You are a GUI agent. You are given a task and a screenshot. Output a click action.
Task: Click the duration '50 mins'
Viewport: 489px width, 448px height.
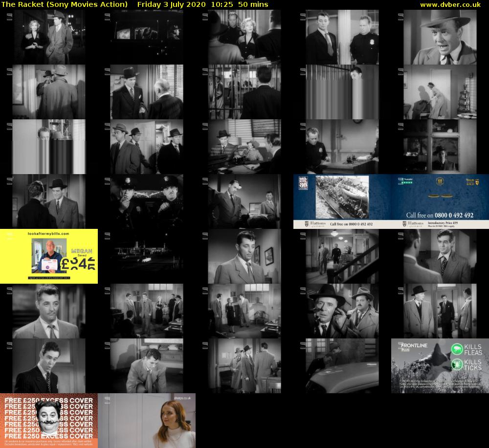253,4
